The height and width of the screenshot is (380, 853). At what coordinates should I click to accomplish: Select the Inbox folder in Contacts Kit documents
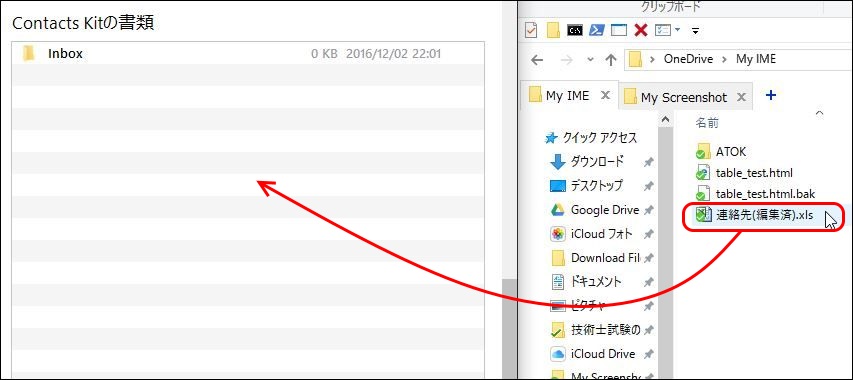tap(248, 53)
